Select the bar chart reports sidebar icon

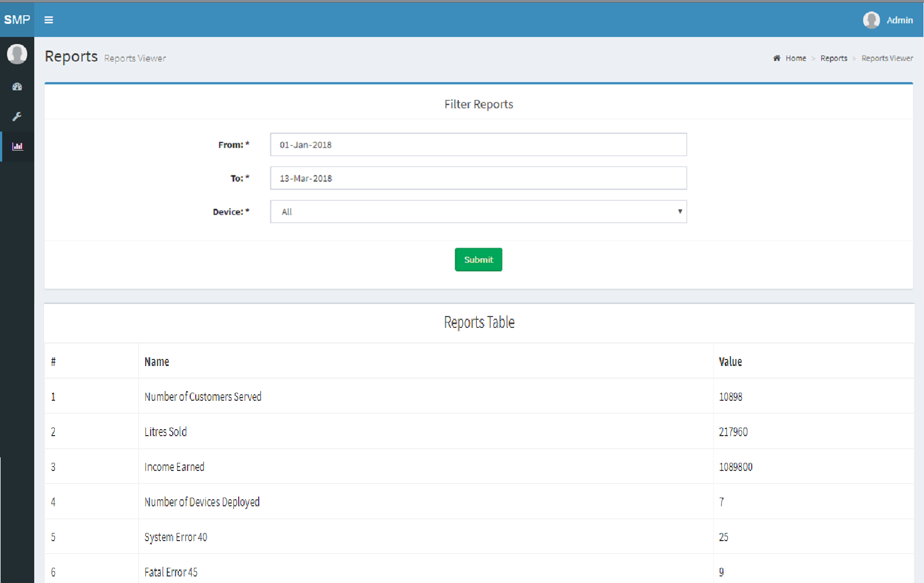17,146
